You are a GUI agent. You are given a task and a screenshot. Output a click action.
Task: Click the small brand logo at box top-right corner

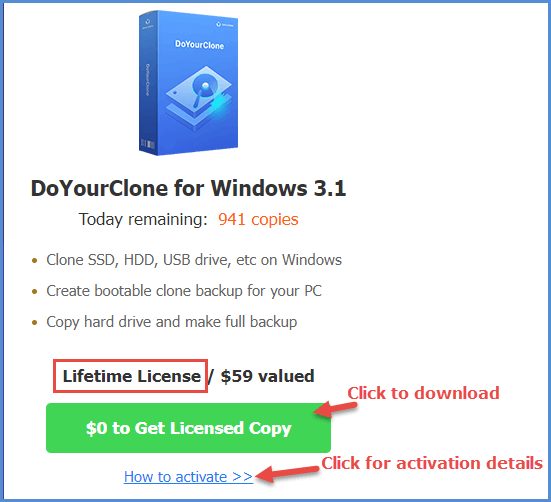(225, 25)
